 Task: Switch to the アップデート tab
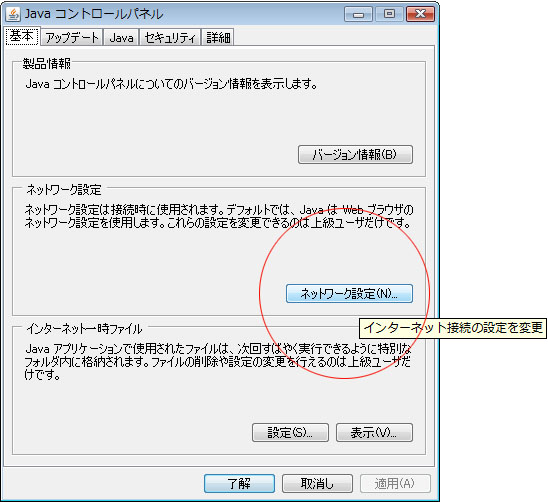point(72,37)
